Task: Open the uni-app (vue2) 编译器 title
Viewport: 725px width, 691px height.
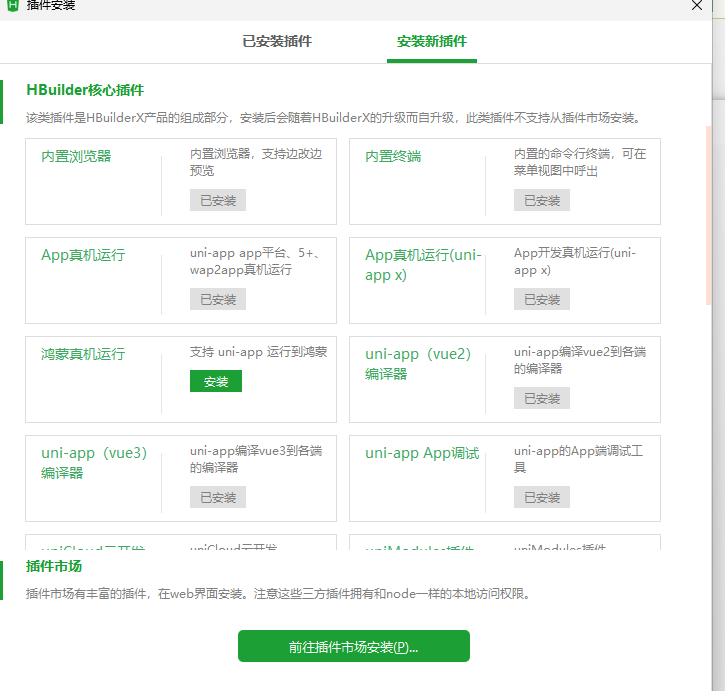Action: tap(418, 364)
